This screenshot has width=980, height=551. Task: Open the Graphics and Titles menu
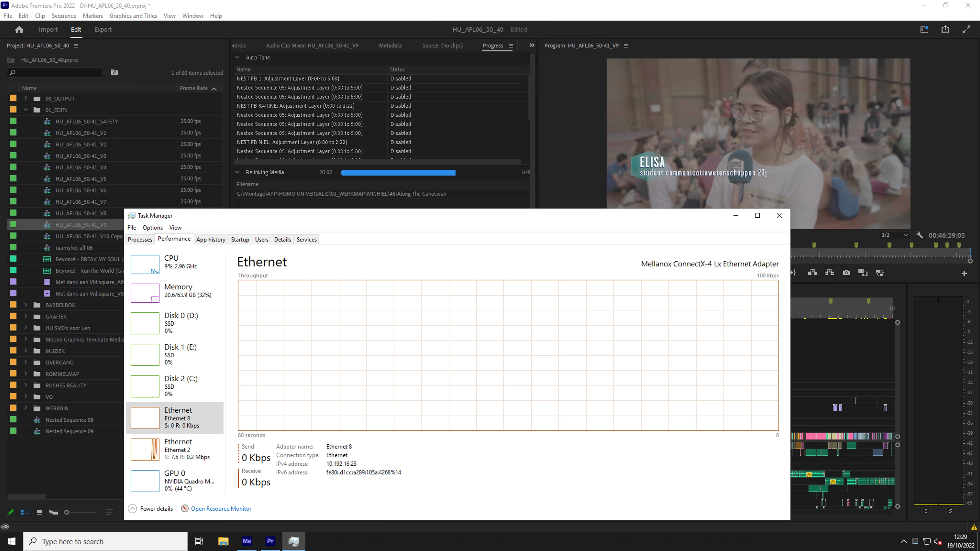pyautogui.click(x=133, y=16)
